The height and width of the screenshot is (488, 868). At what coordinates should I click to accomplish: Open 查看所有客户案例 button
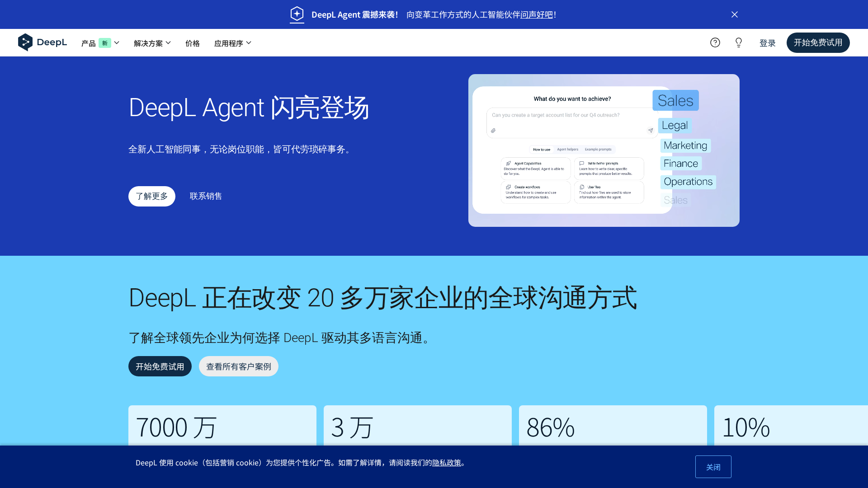239,366
